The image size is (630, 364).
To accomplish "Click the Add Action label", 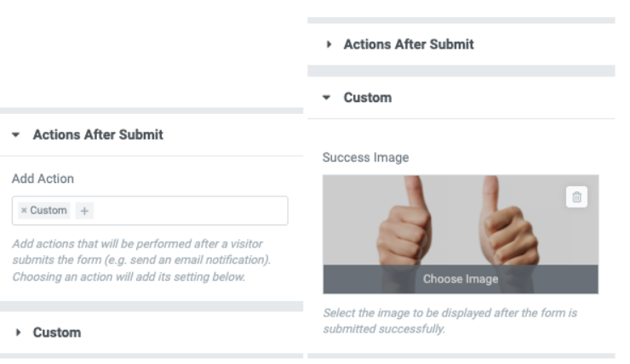I will pos(43,179).
